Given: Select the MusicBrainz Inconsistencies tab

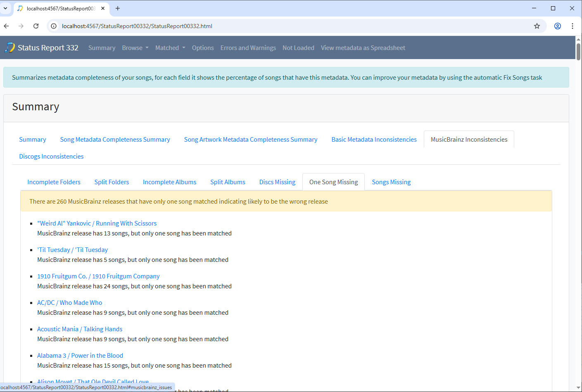Looking at the screenshot, I should 469,140.
